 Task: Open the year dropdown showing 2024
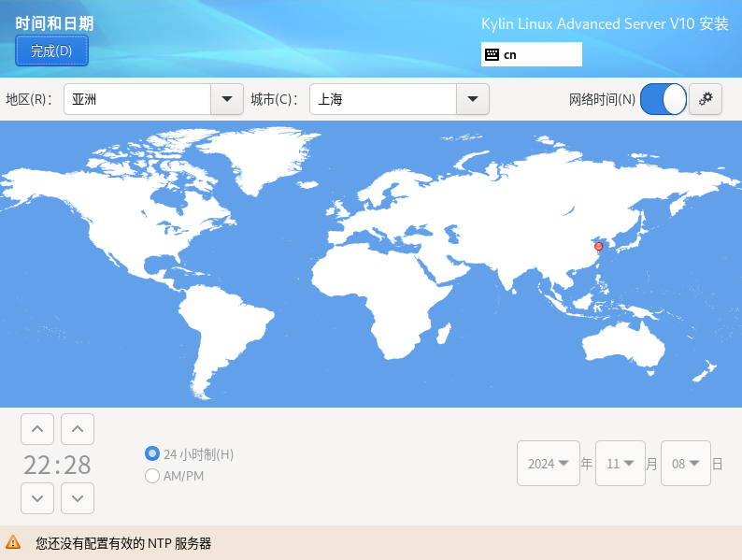549,463
